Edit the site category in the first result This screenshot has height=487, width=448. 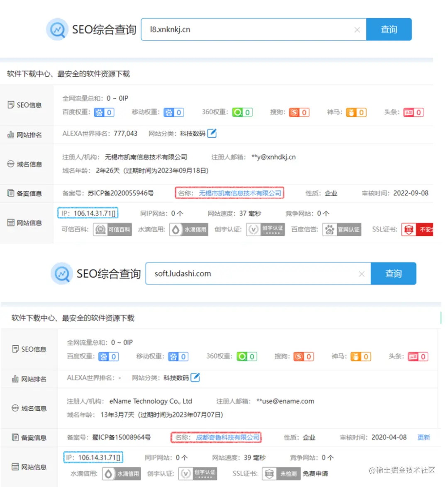(212, 133)
